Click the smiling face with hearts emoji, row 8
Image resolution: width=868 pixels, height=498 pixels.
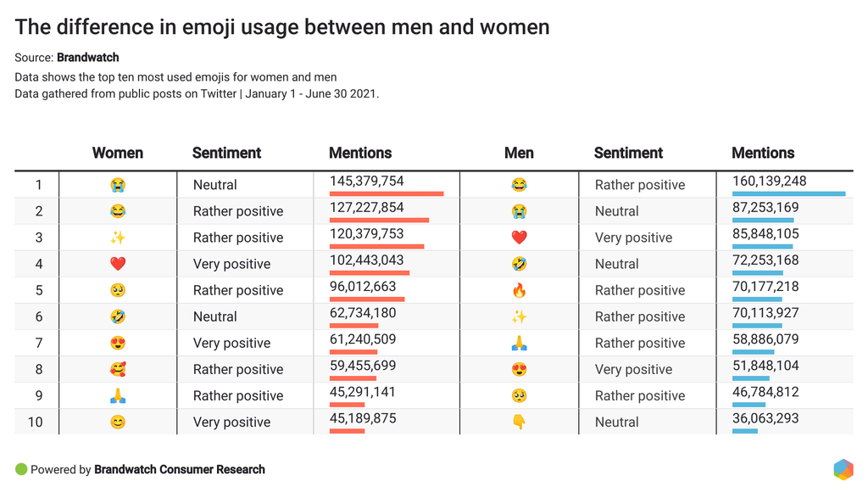point(118,369)
